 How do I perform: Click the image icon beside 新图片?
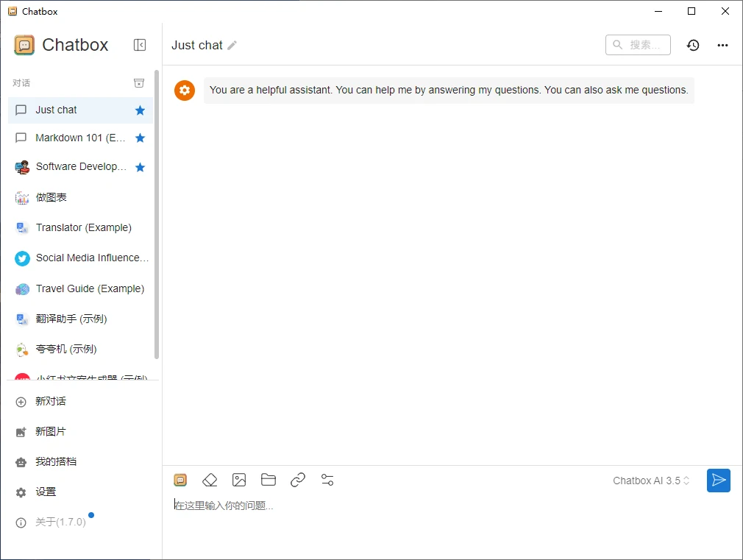(x=21, y=432)
